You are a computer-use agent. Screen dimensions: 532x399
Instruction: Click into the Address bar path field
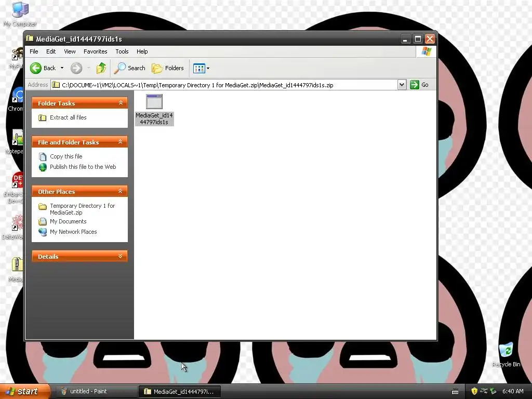[224, 85]
